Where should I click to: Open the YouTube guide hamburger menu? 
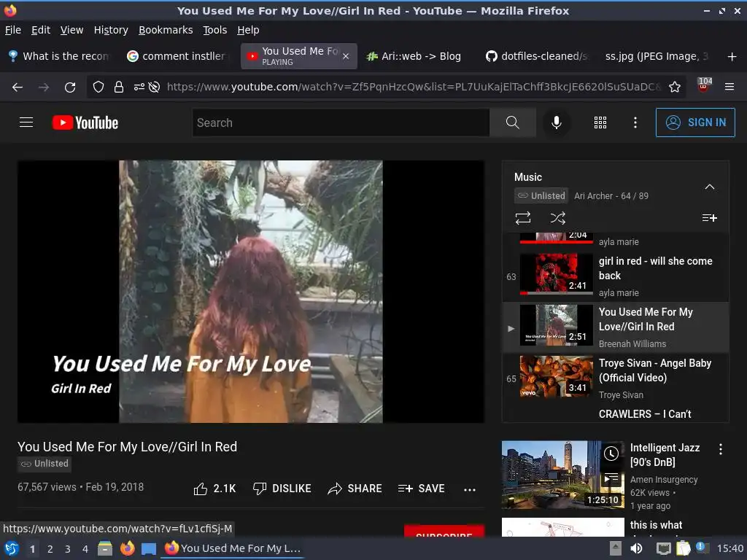pos(26,122)
